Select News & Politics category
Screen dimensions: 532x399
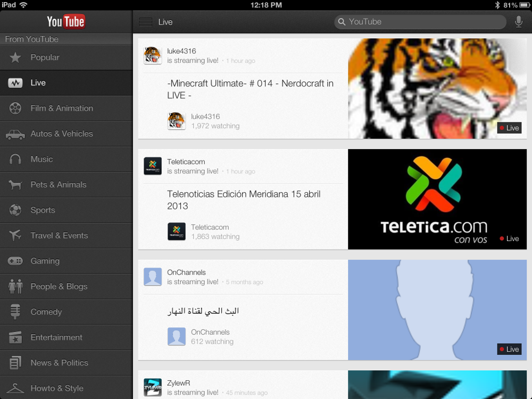[66, 363]
